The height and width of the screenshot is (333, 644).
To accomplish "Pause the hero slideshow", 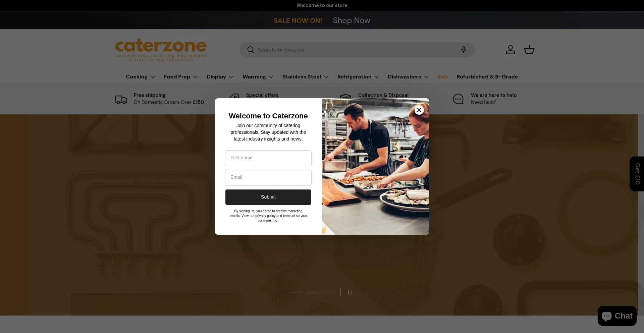I will pos(350,292).
